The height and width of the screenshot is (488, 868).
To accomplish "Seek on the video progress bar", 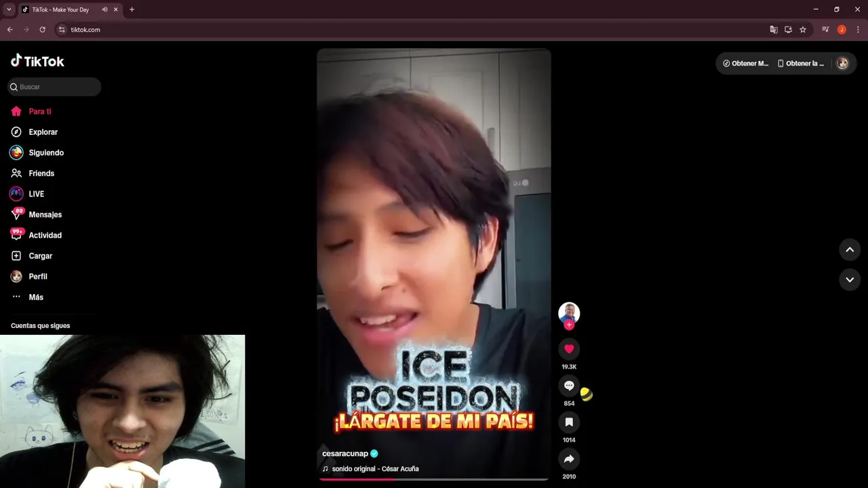I will (433, 479).
